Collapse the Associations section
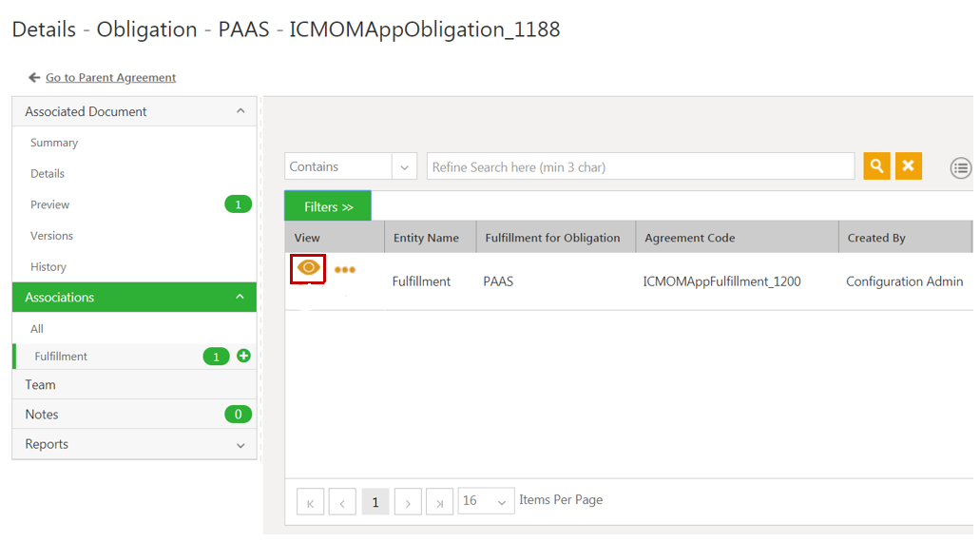Image resolution: width=980 pixels, height=542 pixels. click(240, 297)
